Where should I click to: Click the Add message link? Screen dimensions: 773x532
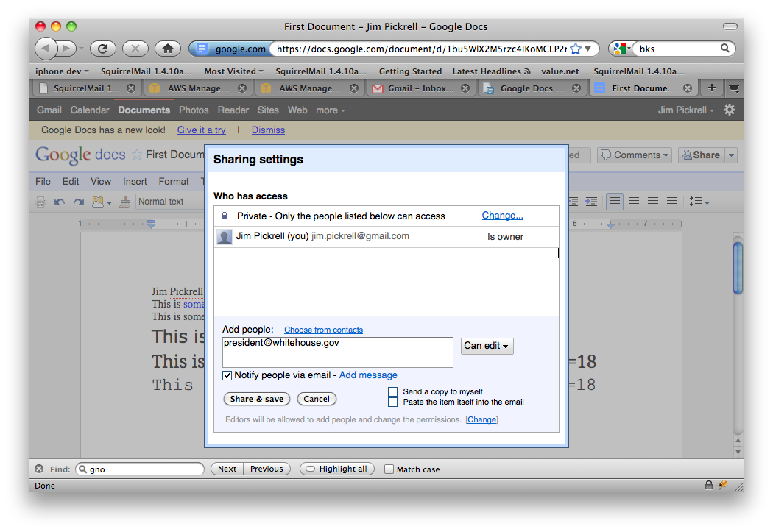click(x=368, y=375)
